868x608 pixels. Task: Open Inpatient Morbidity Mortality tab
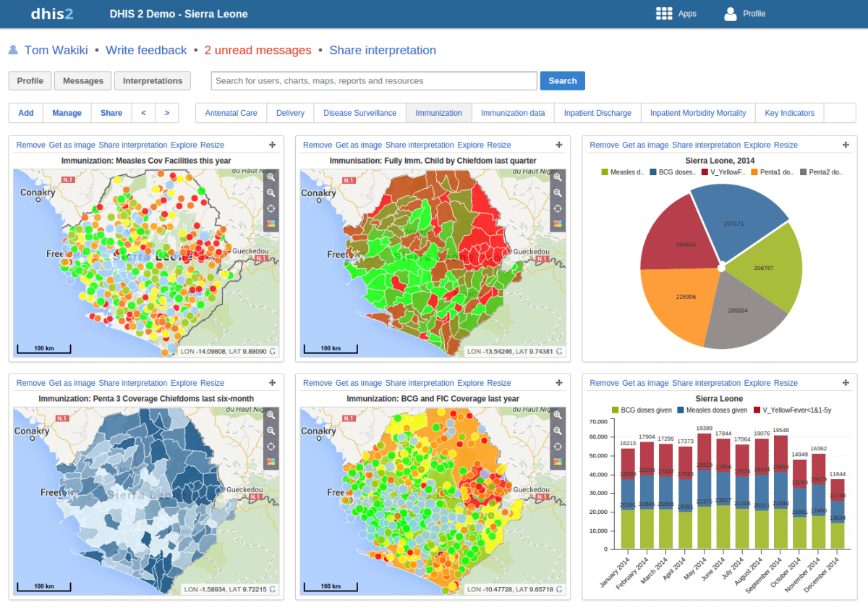pyautogui.click(x=698, y=113)
